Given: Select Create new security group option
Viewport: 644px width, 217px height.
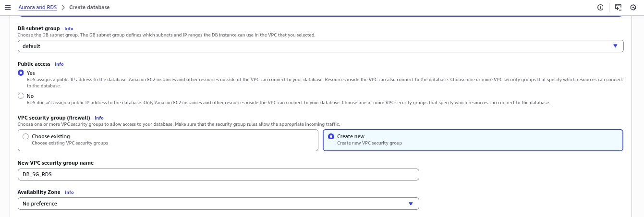Looking at the screenshot, I should click(x=473, y=140).
